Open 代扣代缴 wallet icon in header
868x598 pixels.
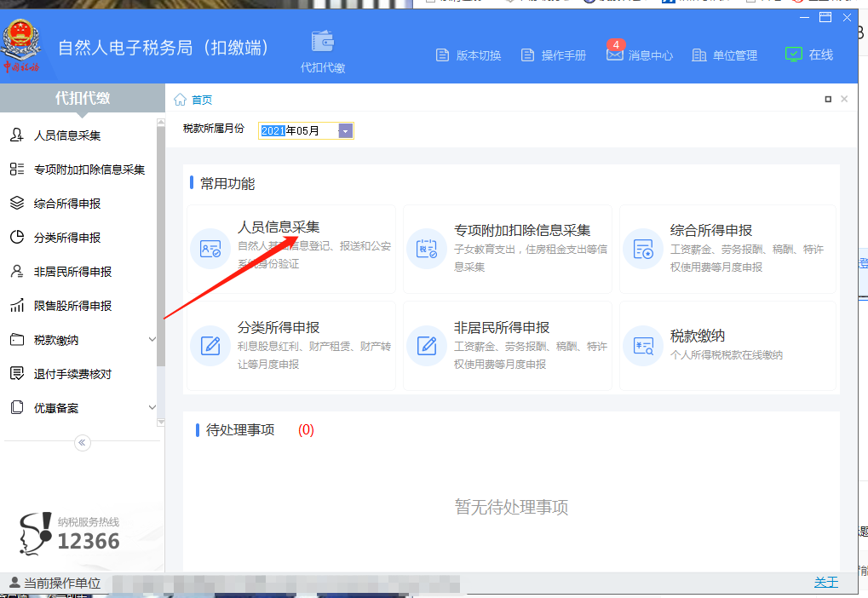323,42
